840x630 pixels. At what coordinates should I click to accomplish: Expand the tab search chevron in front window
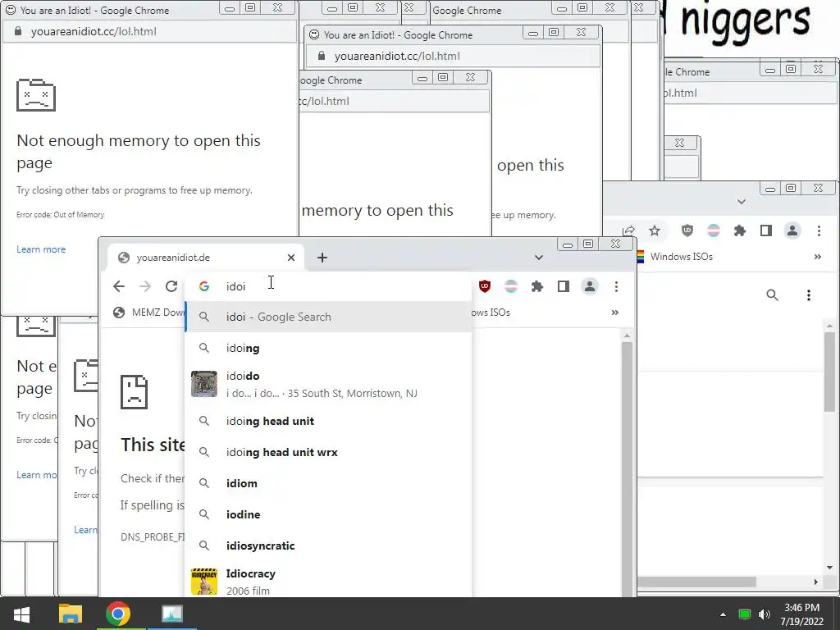[x=539, y=258]
